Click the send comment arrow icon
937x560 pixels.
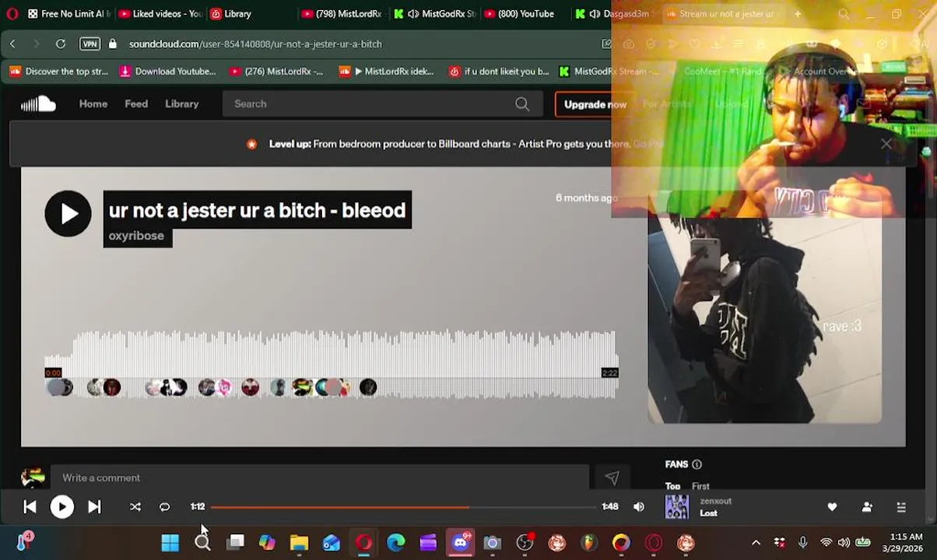pos(612,478)
